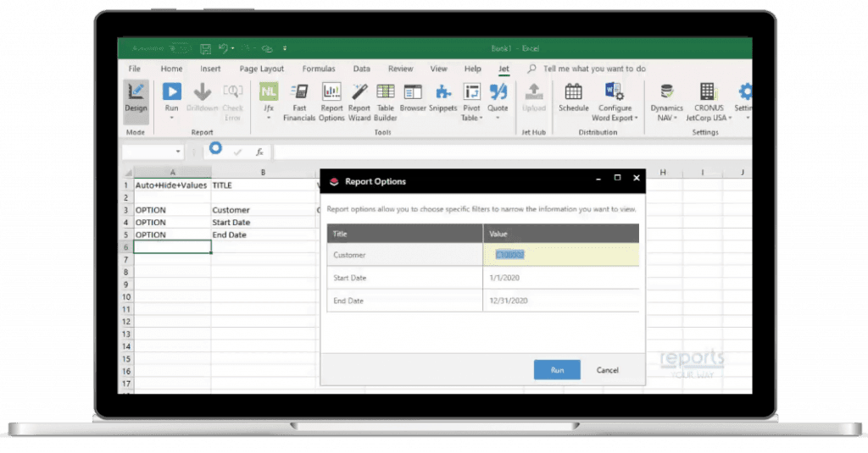Open the Page Layout tab
Image resolution: width=868 pixels, height=453 pixels.
click(261, 69)
